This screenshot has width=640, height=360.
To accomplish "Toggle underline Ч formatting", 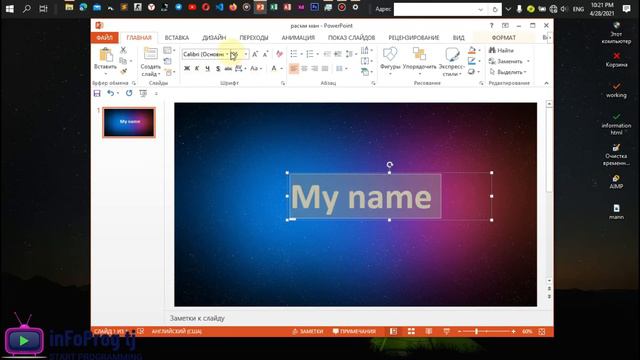I will [x=208, y=69].
